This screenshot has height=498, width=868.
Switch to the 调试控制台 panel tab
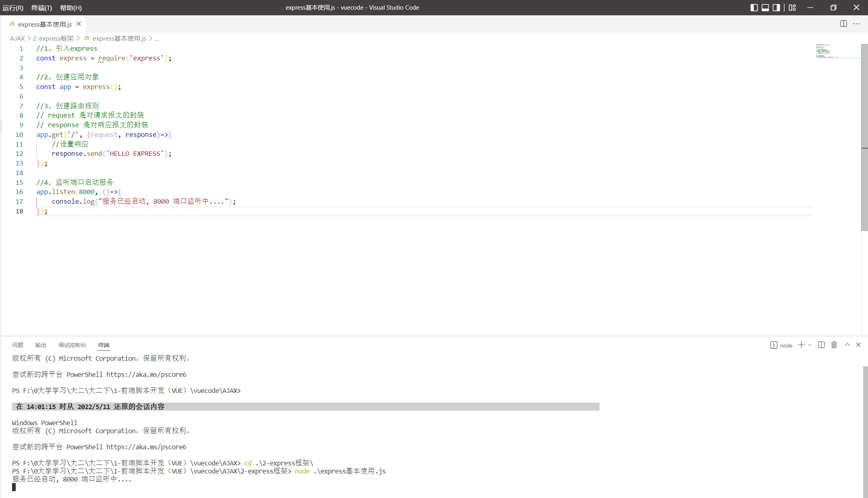(x=72, y=345)
